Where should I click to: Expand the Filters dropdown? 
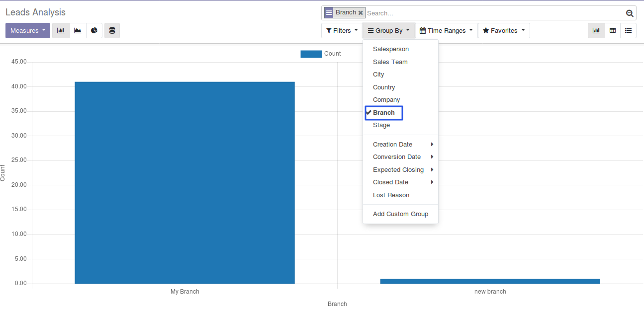342,31
